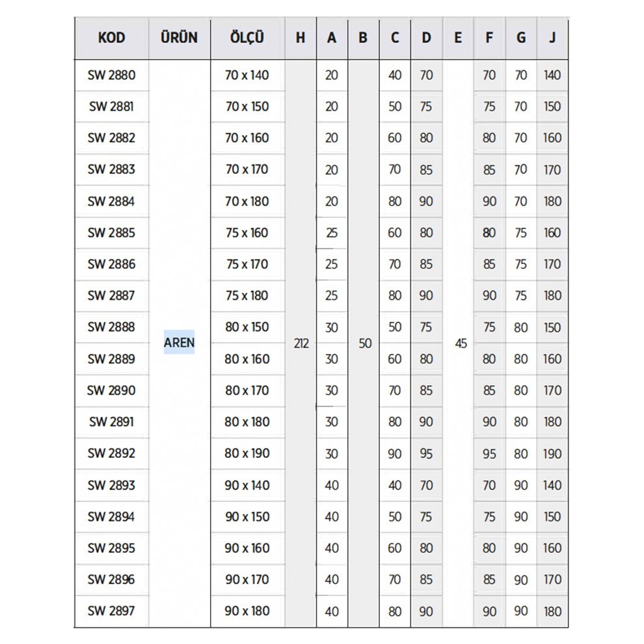Click the KOD column header

pos(111,38)
